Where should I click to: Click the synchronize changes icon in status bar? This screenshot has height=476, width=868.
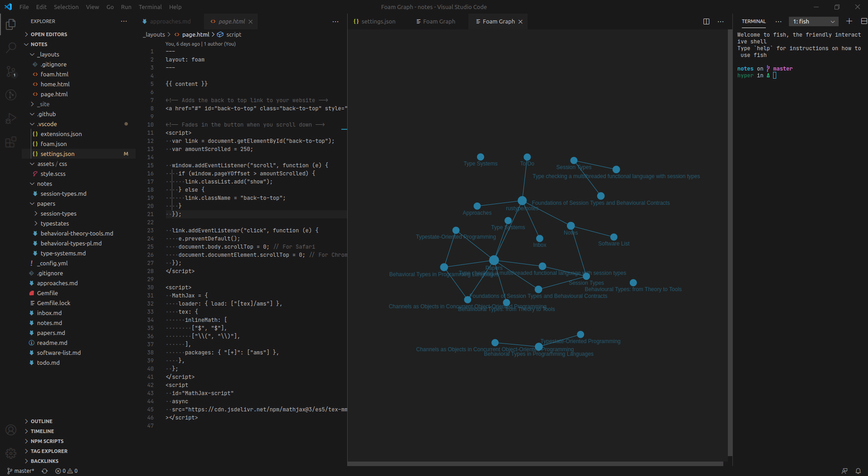click(x=44, y=471)
